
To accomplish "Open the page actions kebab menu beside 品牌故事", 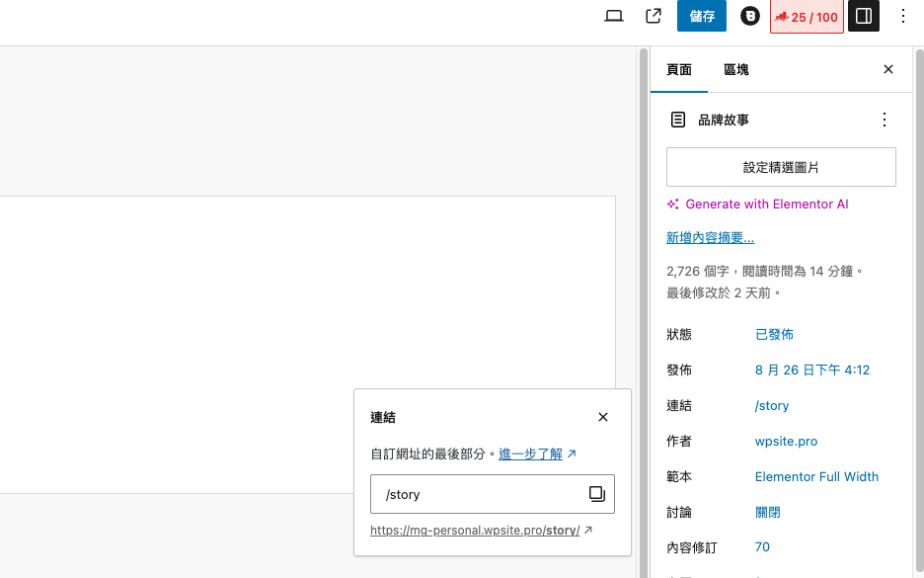I will (x=885, y=119).
